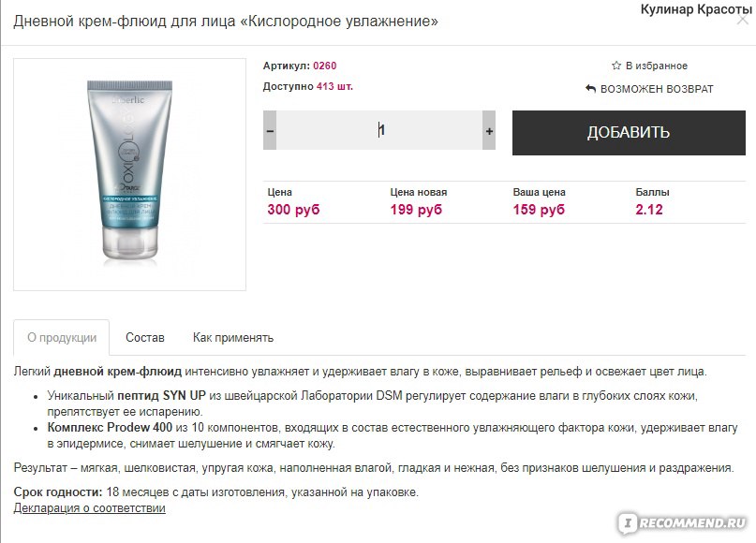756x543 pixels.
Task: Click the Ваша цена 159 руб value
Action: (x=539, y=210)
